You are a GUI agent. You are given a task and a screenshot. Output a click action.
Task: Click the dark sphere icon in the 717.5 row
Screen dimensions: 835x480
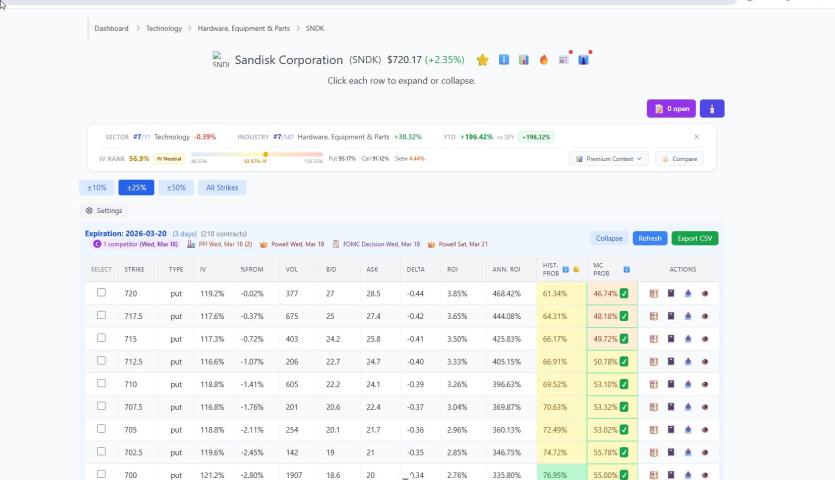[705, 316]
